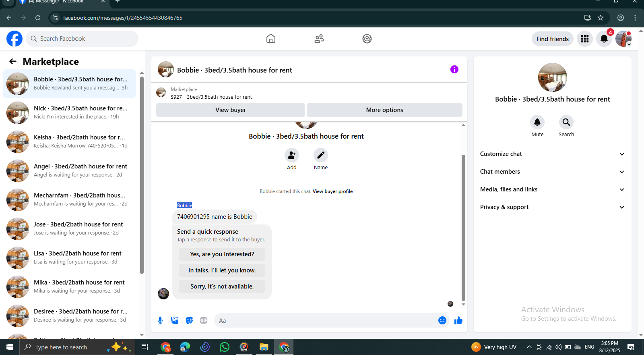Send quick reply "Yes, are you interested?"

click(x=222, y=254)
